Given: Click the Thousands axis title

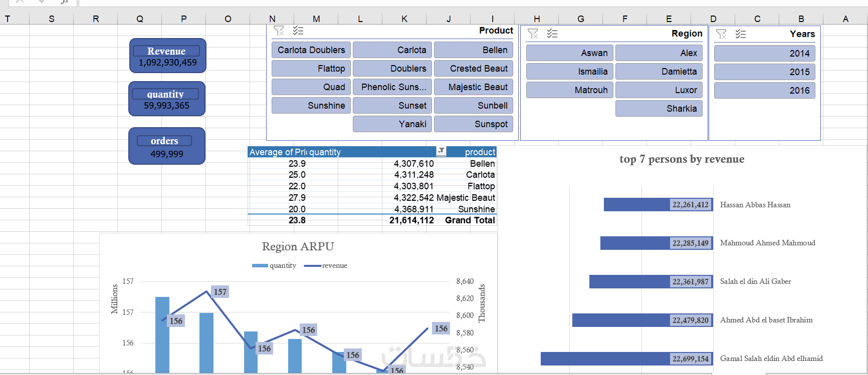Looking at the screenshot, I should point(482,303).
